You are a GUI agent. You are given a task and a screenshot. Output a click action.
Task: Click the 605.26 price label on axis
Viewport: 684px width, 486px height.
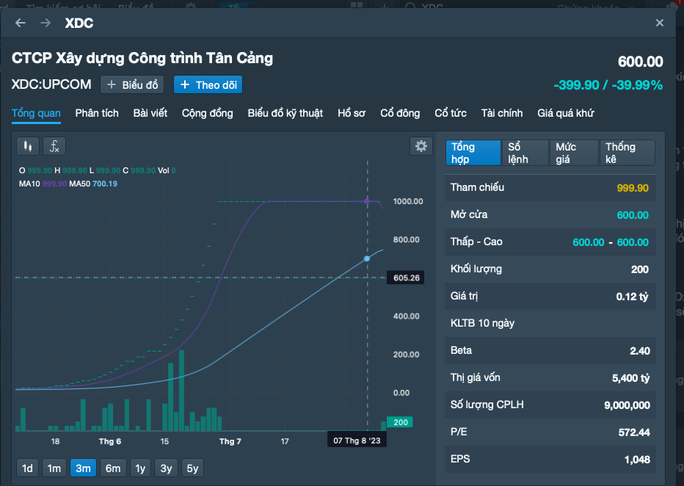[407, 277]
